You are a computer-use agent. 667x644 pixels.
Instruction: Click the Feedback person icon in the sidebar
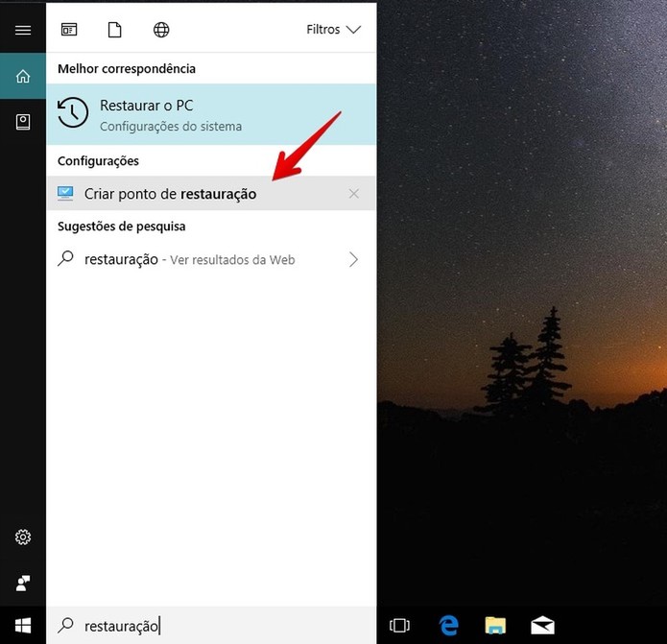(x=23, y=584)
